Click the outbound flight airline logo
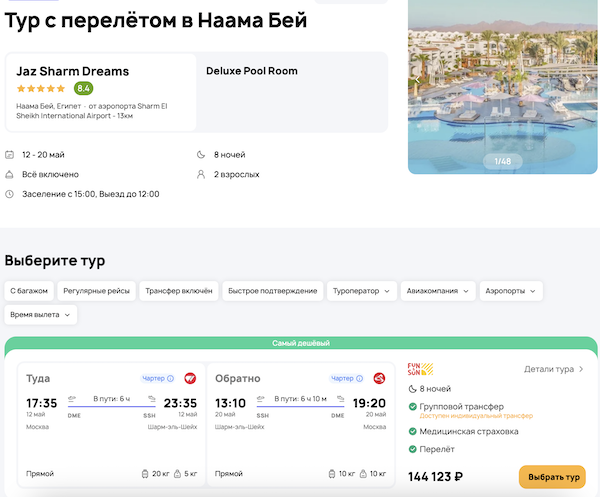The height and width of the screenshot is (497, 600). coord(190,378)
